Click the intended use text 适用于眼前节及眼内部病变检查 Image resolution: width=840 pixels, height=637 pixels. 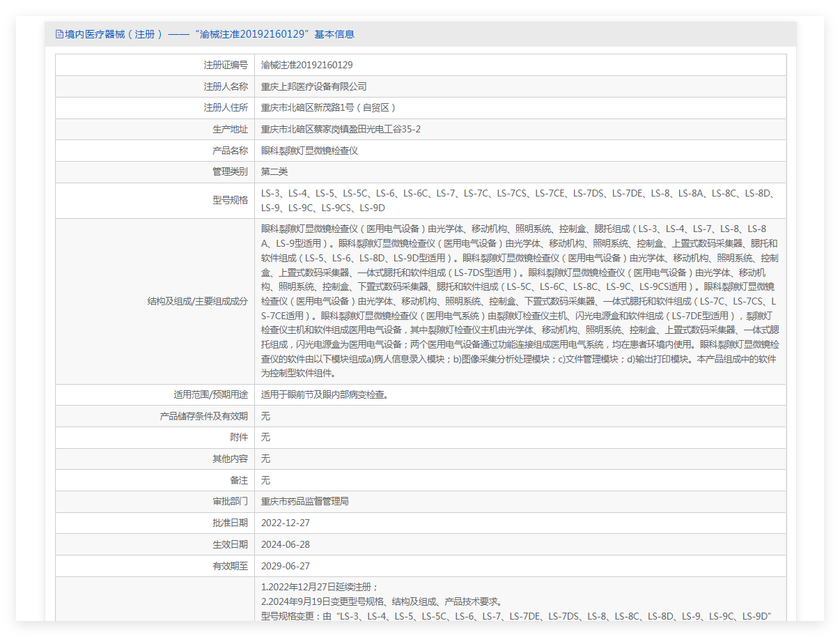tap(325, 395)
